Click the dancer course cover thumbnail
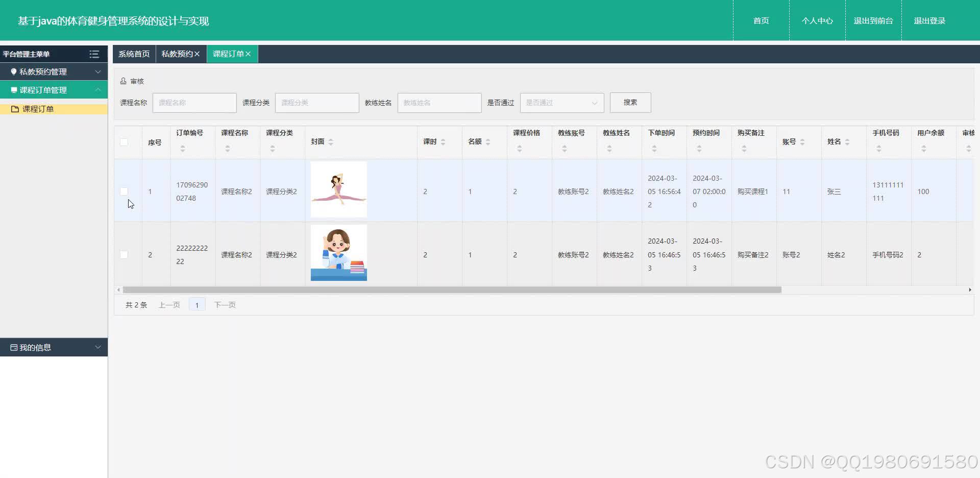The height and width of the screenshot is (478, 980). [x=338, y=189]
